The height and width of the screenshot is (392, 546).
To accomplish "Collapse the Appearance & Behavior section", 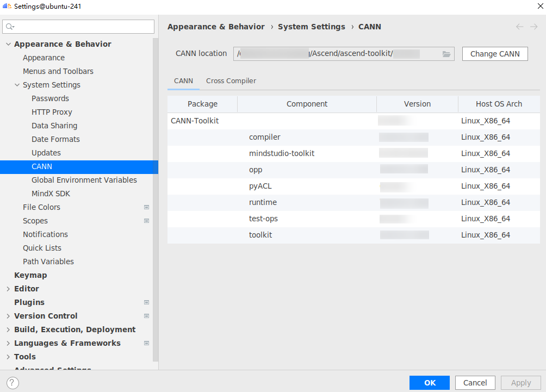I will pyautogui.click(x=8, y=44).
